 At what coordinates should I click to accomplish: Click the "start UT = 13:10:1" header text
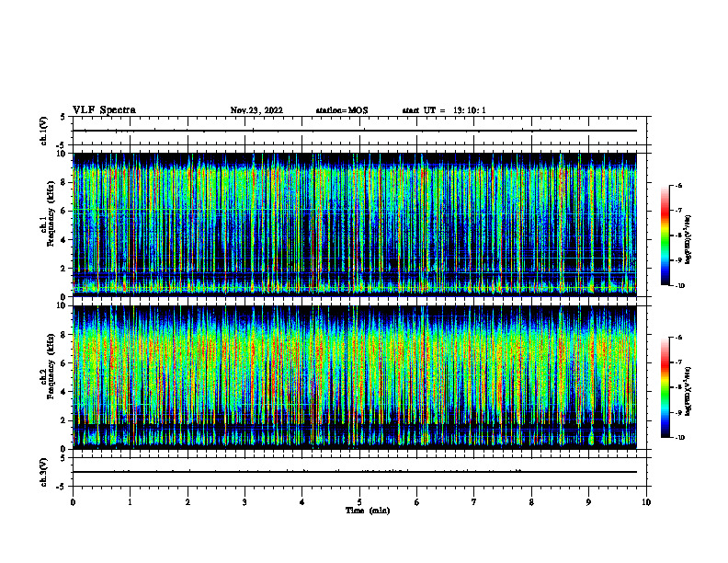[444, 110]
